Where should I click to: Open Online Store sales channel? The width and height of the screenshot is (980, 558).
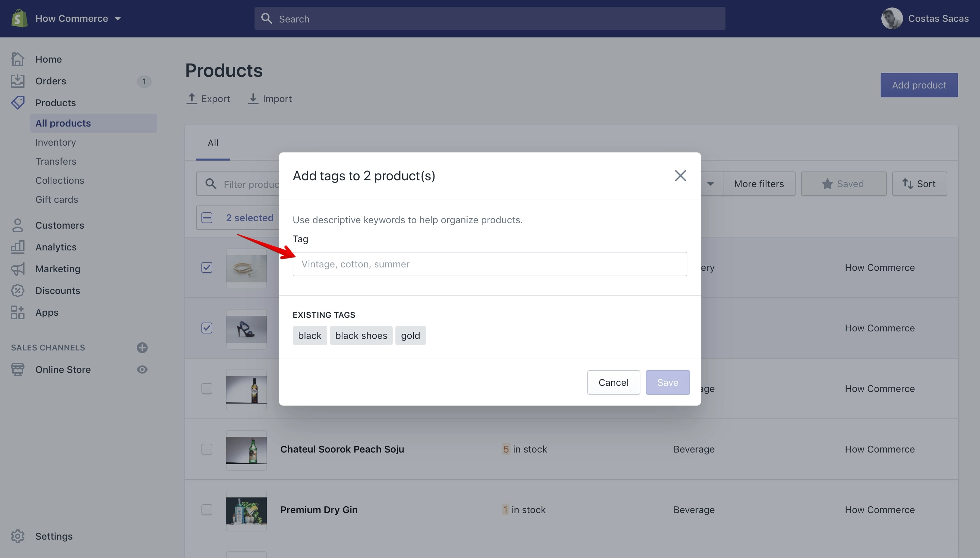(63, 370)
